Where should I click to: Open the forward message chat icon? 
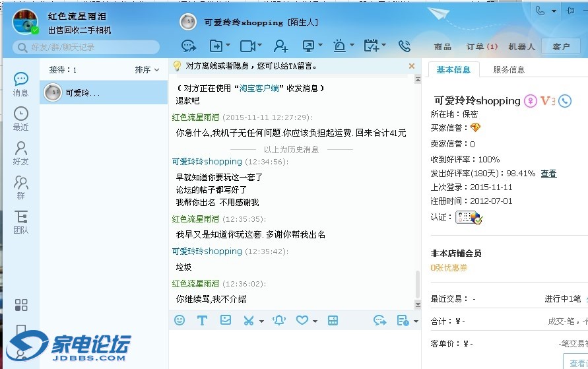click(189, 46)
